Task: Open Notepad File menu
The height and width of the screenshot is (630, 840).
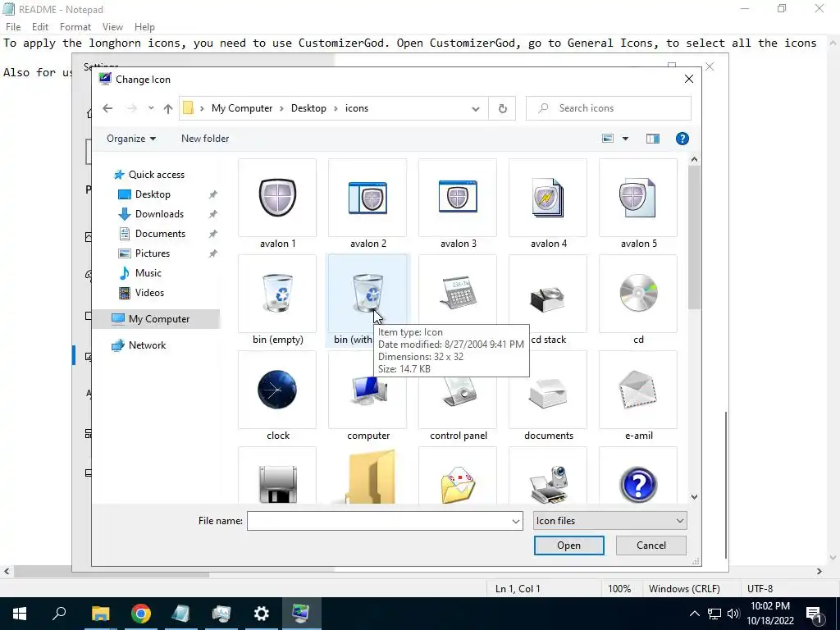Action: (x=13, y=27)
